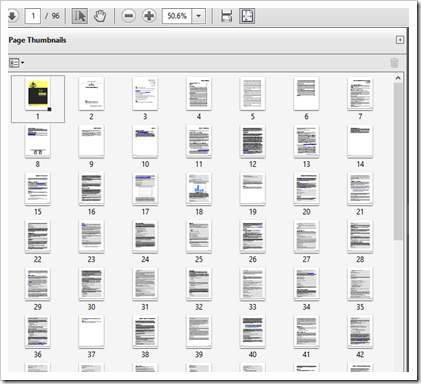Select page 31 thumbnail
This screenshot has width=421, height=384.
(145, 285)
